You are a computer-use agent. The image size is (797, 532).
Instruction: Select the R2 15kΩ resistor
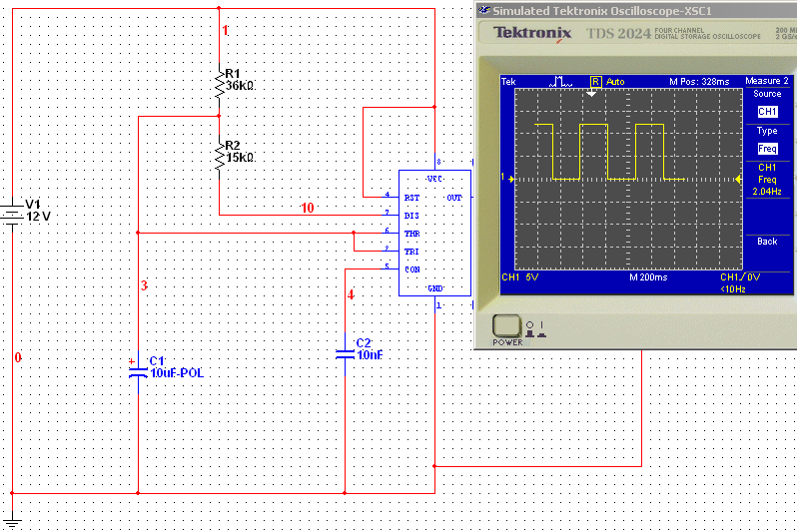219,157
